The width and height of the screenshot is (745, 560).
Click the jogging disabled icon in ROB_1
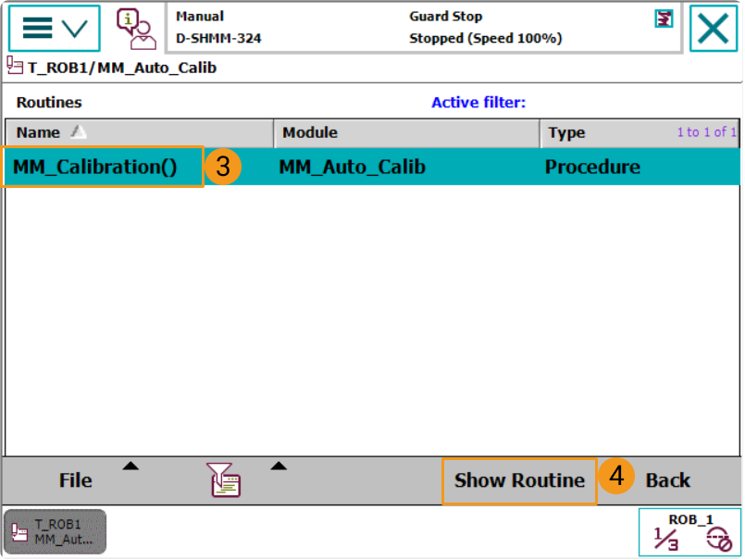(718, 539)
